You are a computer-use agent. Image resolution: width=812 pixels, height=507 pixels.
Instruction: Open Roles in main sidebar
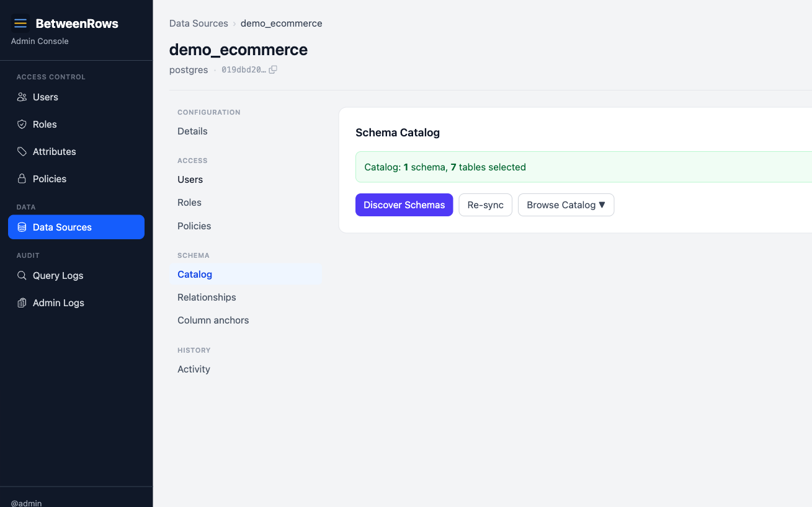point(76,125)
